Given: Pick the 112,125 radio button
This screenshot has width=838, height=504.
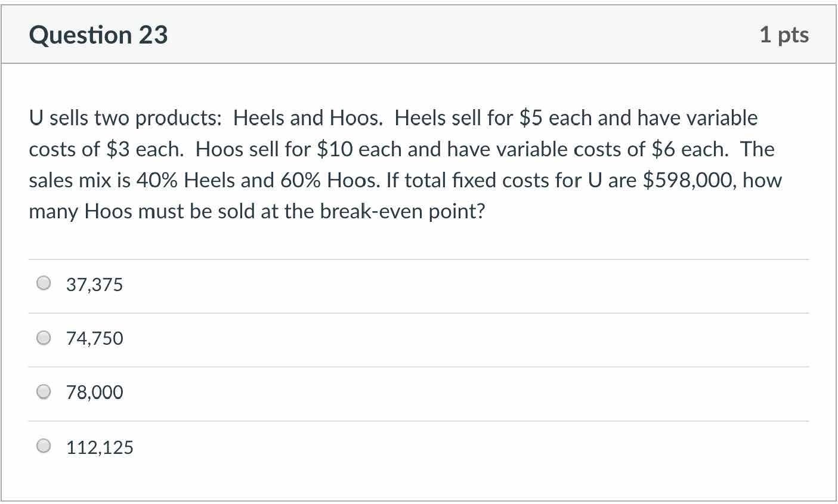Looking at the screenshot, I should 44,446.
